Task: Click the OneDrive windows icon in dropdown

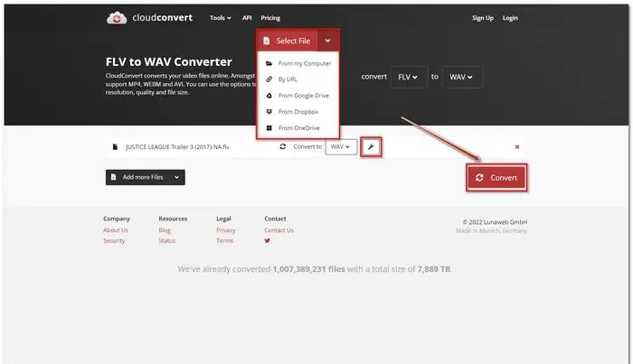Action: (269, 127)
